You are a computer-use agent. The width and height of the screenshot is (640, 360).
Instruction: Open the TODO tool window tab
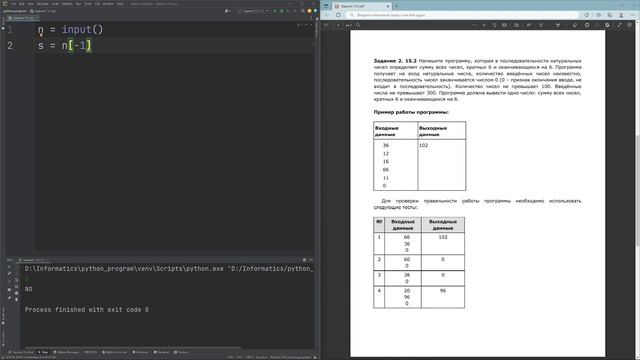(x=91, y=352)
